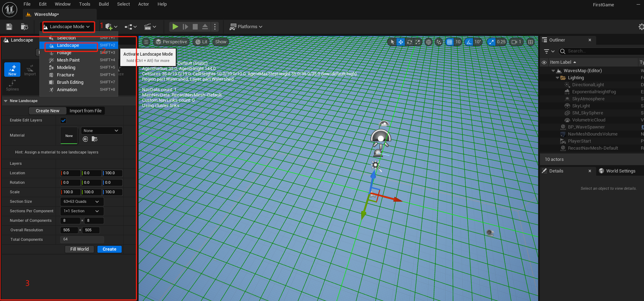
Task: Save the current level
Action: (9, 27)
